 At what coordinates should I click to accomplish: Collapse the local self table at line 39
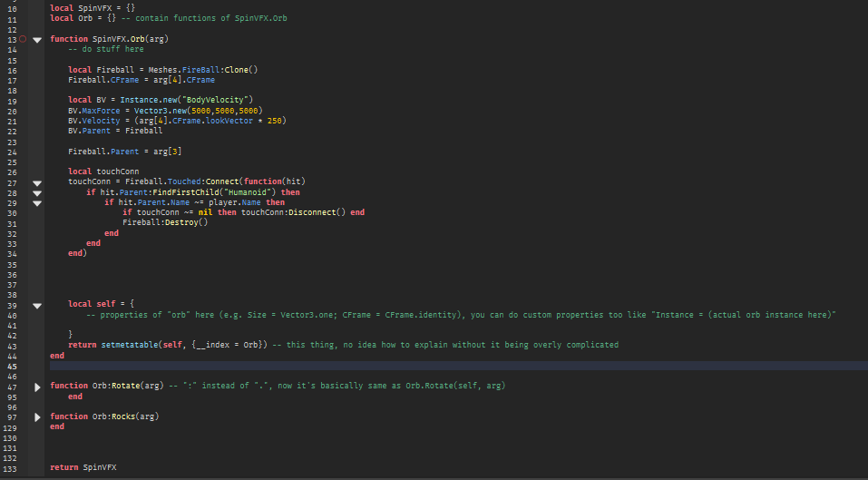coord(37,306)
